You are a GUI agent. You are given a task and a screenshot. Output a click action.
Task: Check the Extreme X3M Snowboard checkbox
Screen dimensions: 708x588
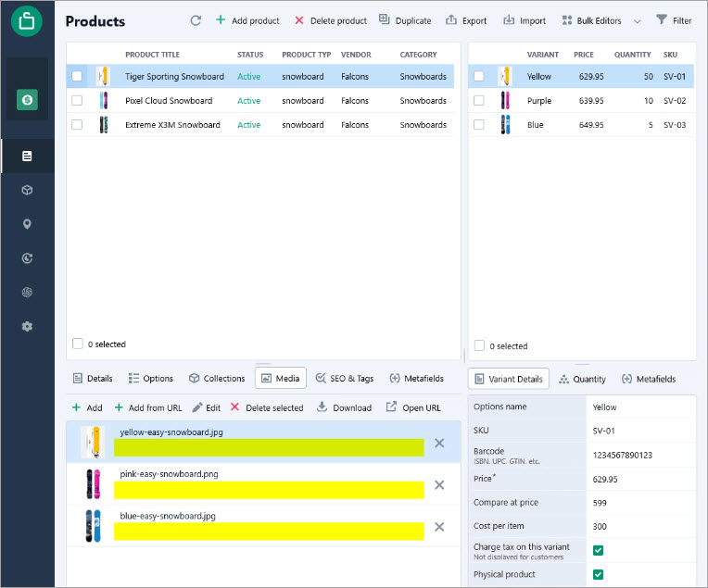click(77, 125)
